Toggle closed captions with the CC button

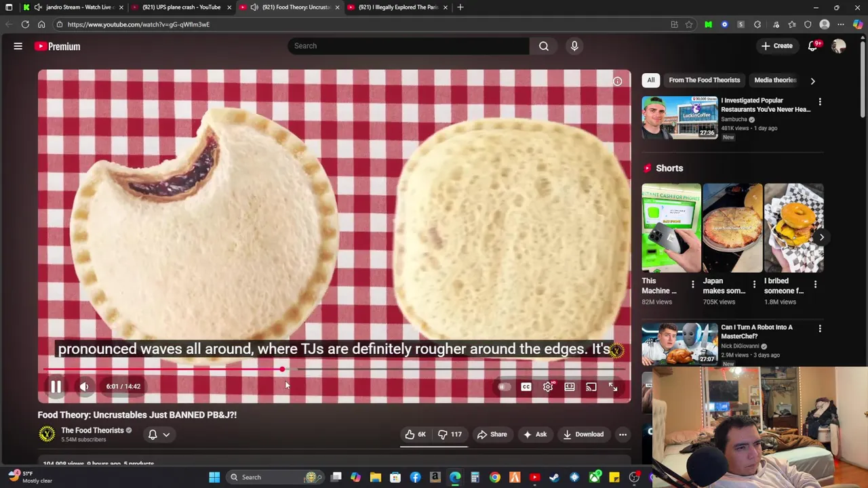click(x=526, y=386)
